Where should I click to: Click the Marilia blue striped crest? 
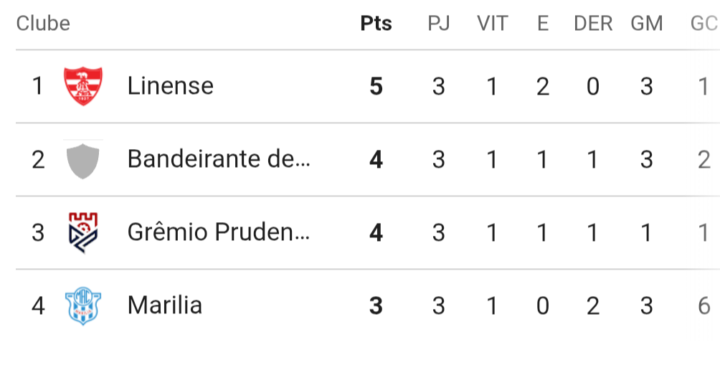(83, 306)
